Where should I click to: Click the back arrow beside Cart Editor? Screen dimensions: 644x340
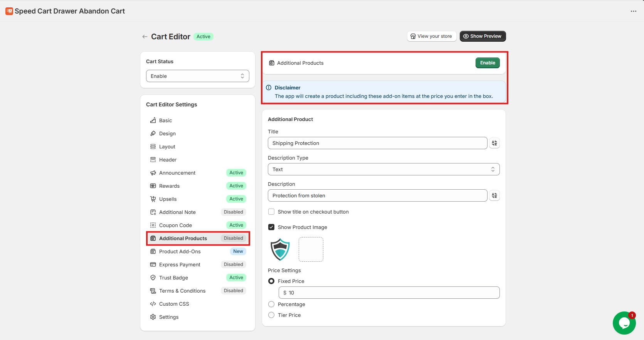(x=145, y=37)
